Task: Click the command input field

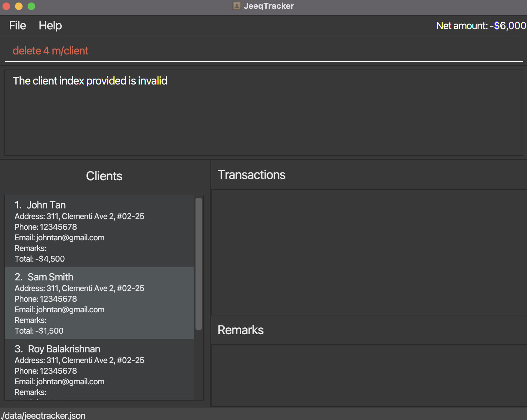Action: pos(264,51)
